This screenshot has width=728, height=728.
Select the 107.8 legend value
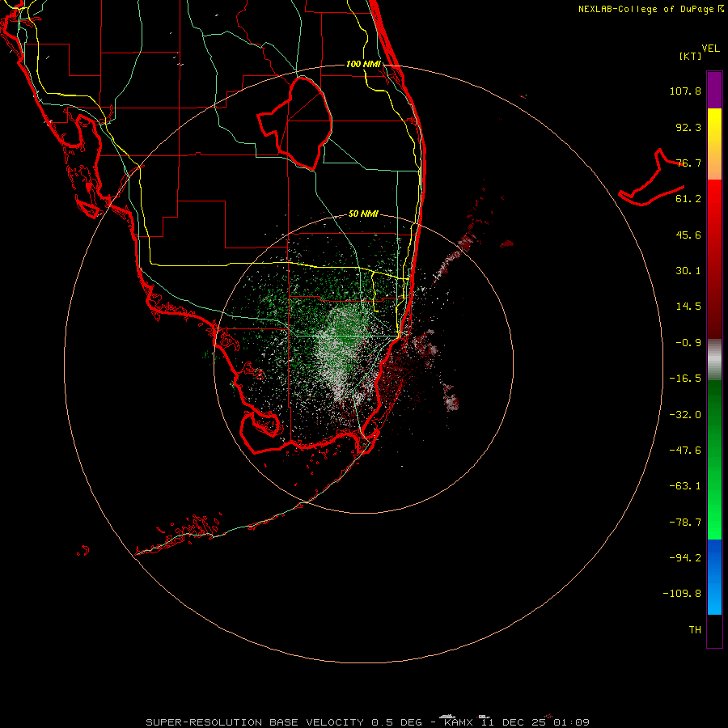(685, 91)
